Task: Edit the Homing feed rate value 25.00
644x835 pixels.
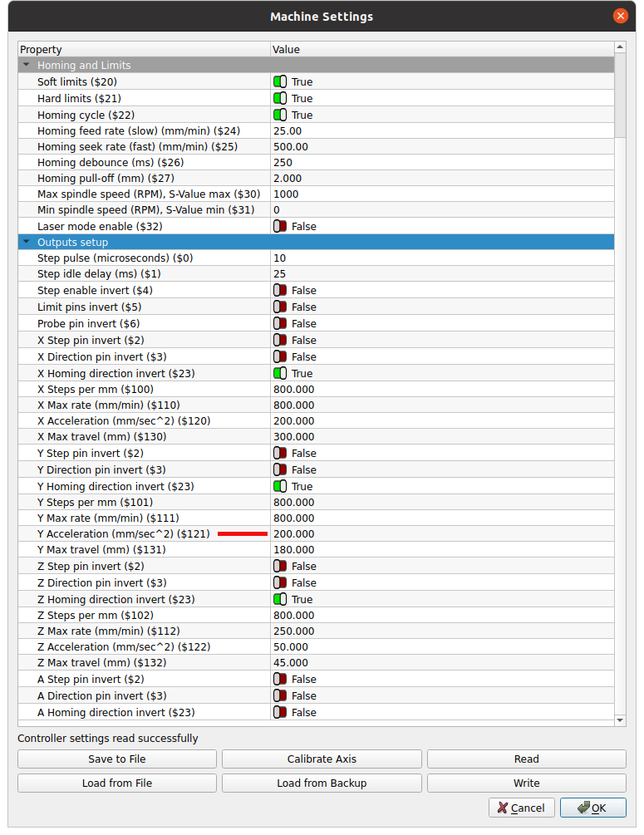Action: [288, 131]
